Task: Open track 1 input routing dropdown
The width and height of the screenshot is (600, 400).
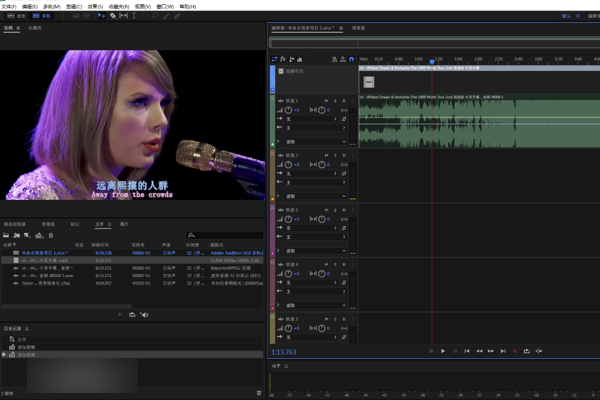Action: point(311,119)
